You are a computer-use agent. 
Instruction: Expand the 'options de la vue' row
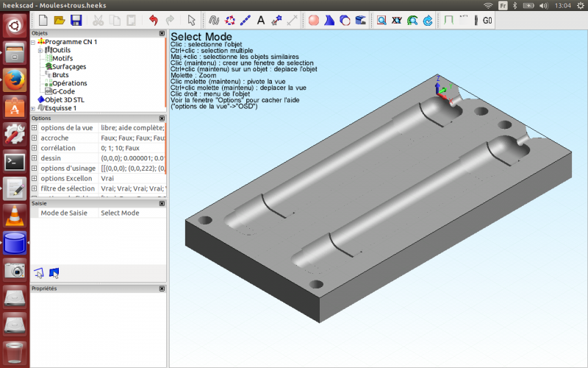click(x=34, y=127)
